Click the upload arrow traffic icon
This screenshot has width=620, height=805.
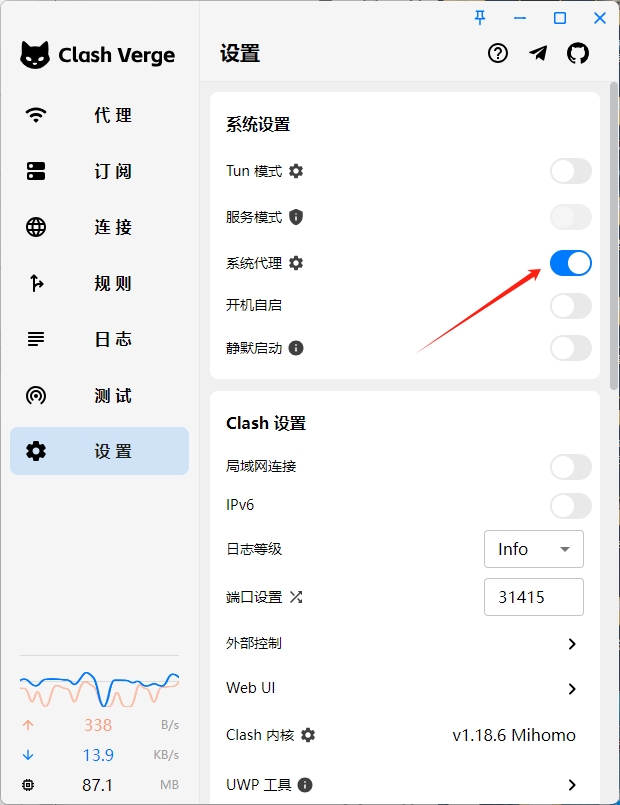point(28,725)
